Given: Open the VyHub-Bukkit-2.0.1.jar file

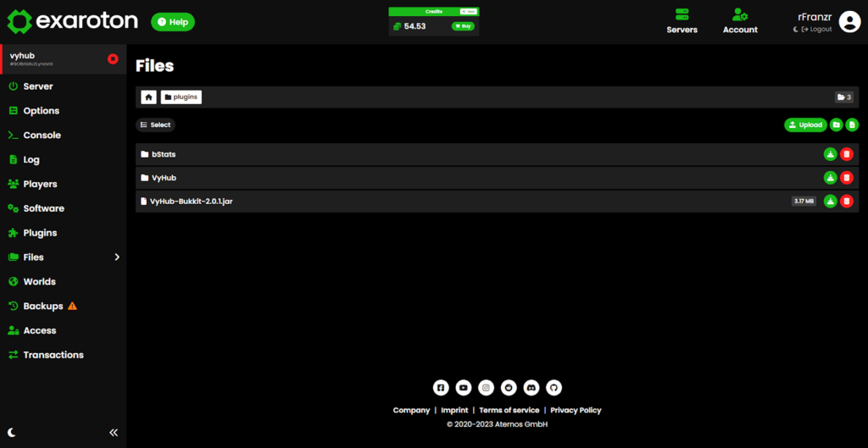Looking at the screenshot, I should [x=497, y=202].
